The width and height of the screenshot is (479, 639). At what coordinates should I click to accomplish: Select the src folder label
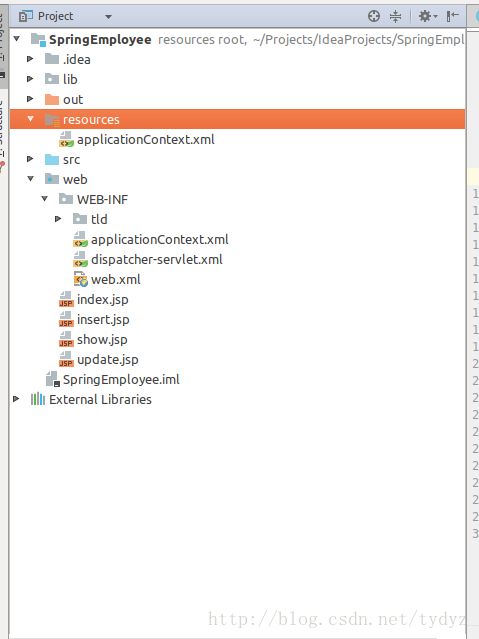(x=71, y=160)
